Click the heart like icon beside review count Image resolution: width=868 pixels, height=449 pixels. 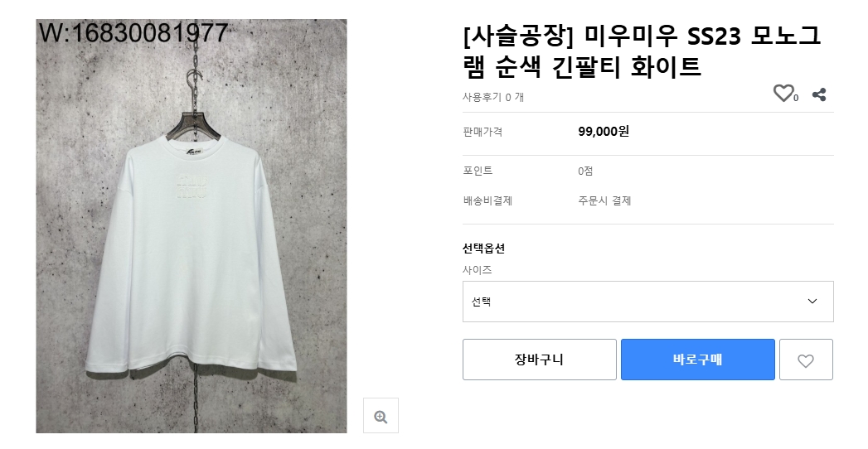pyautogui.click(x=783, y=94)
